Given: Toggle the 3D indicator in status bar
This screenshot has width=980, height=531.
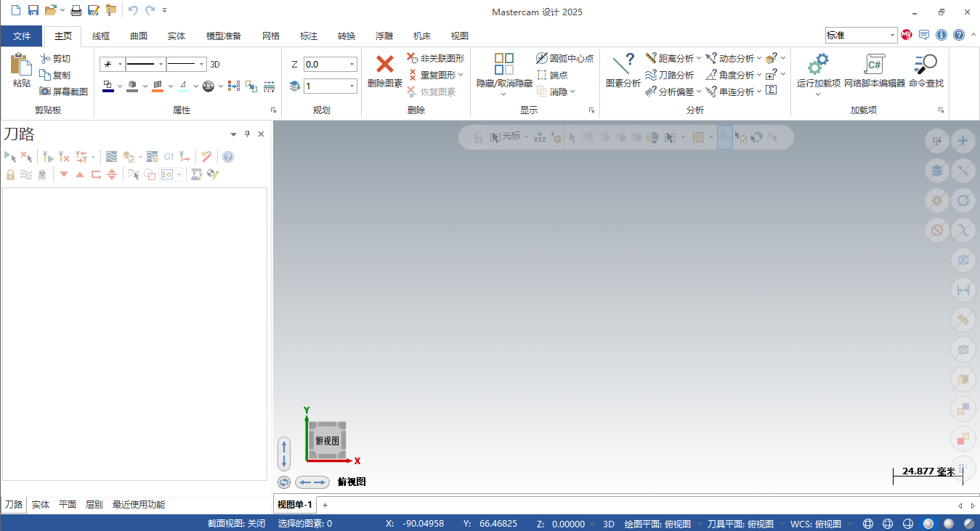Looking at the screenshot, I should (x=609, y=524).
